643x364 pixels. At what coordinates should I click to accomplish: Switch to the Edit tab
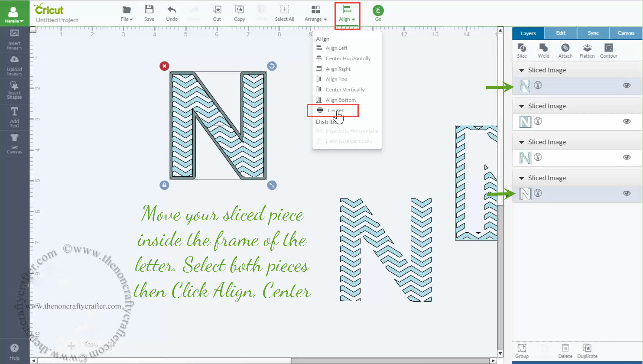click(561, 33)
